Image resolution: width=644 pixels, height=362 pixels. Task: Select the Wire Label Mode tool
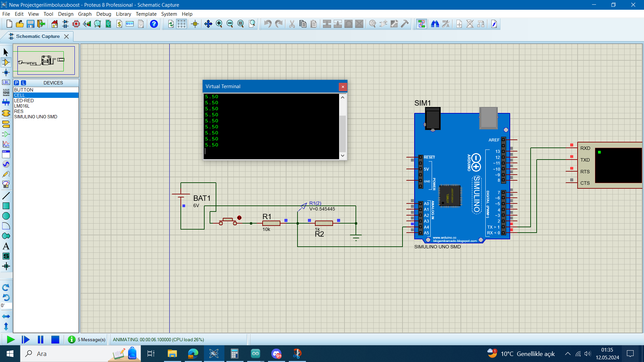point(6,82)
